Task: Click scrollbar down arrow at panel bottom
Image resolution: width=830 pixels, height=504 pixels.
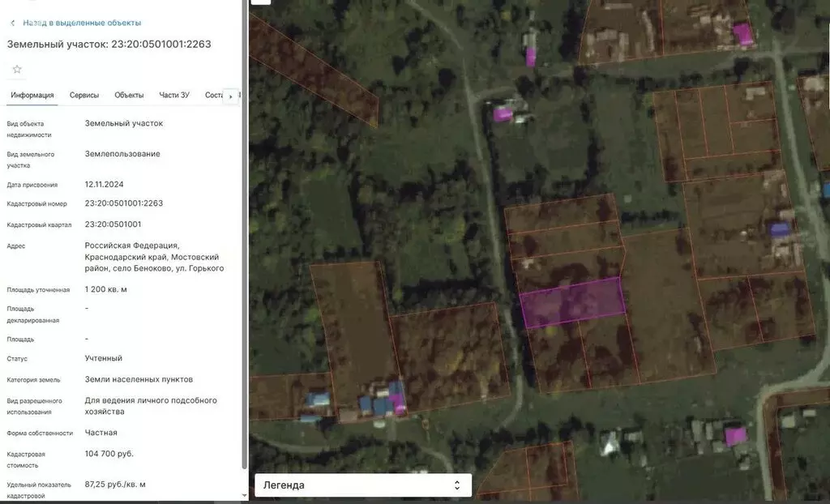Action: pyautogui.click(x=245, y=496)
